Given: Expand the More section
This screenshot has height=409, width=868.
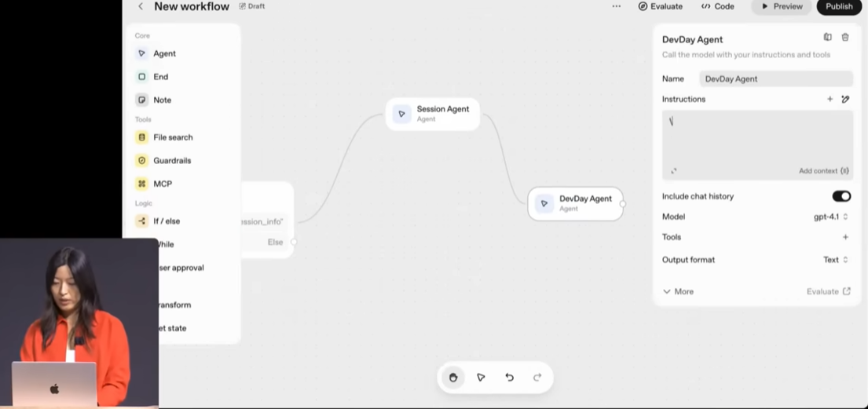Looking at the screenshot, I should click(x=678, y=291).
